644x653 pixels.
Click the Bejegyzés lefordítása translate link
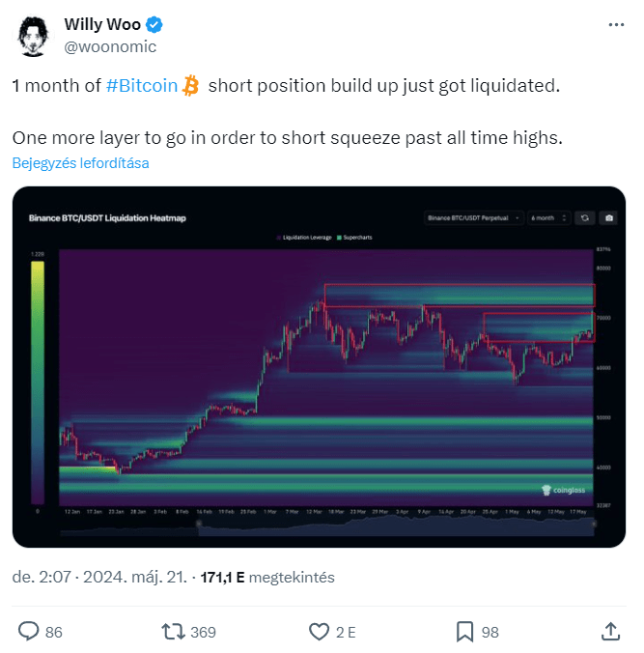pos(80,163)
